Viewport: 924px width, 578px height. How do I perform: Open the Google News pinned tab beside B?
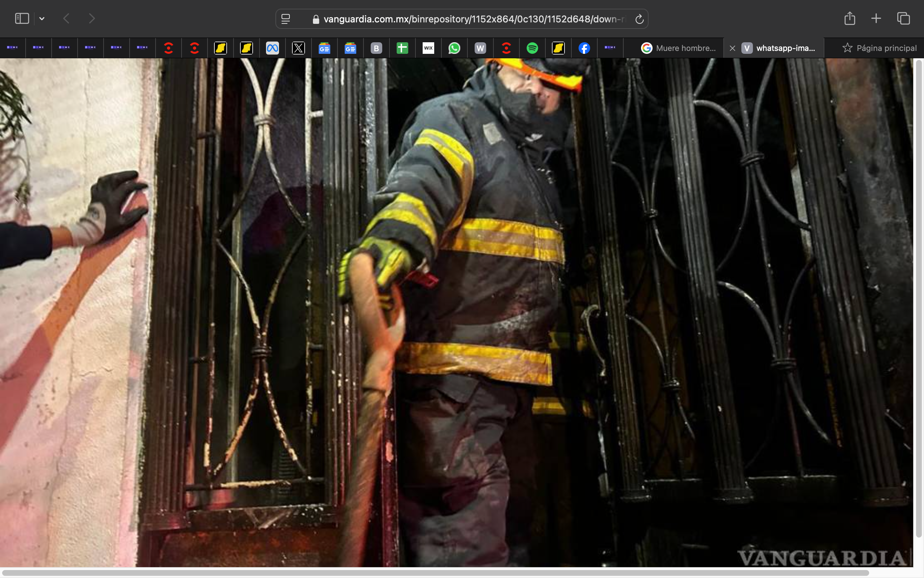click(350, 48)
